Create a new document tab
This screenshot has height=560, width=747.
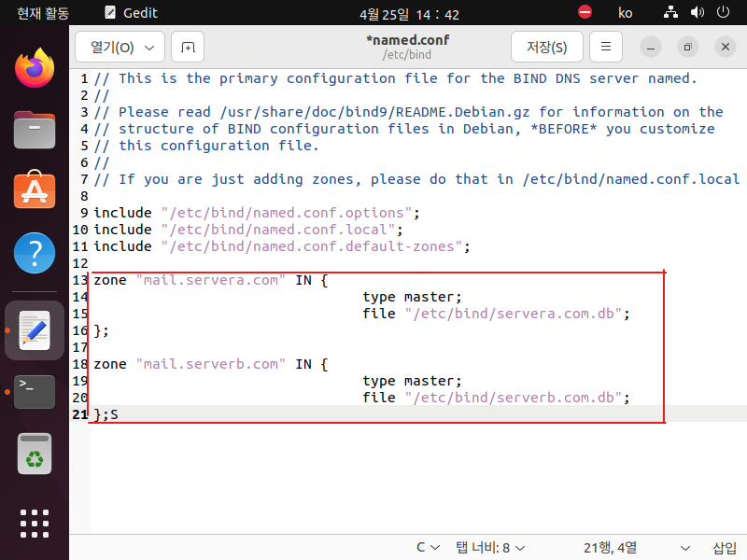pyautogui.click(x=188, y=47)
